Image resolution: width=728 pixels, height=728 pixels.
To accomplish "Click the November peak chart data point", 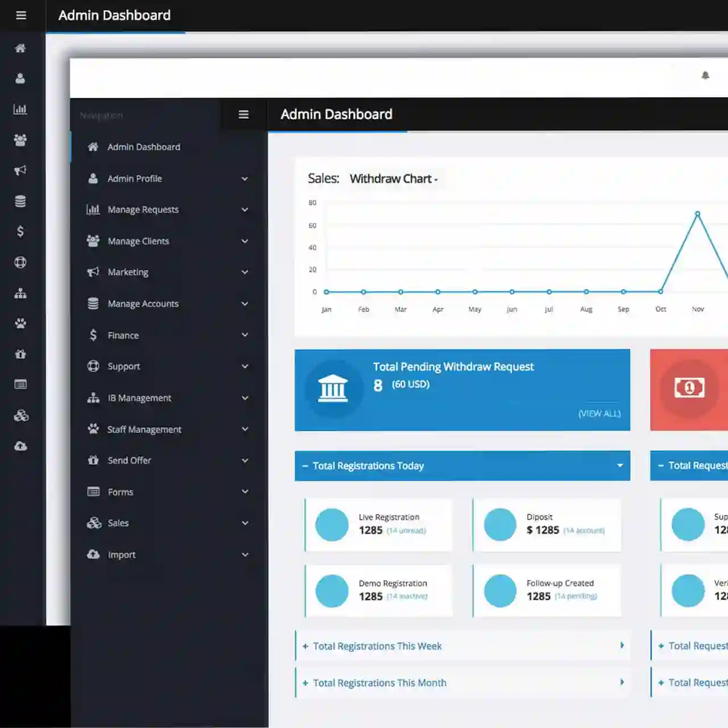I will [697, 214].
